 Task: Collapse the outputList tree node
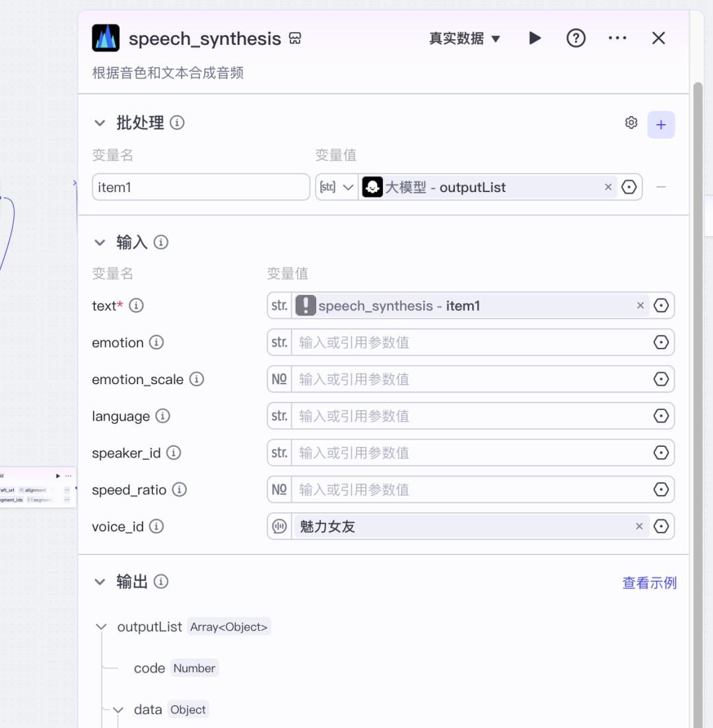(101, 627)
